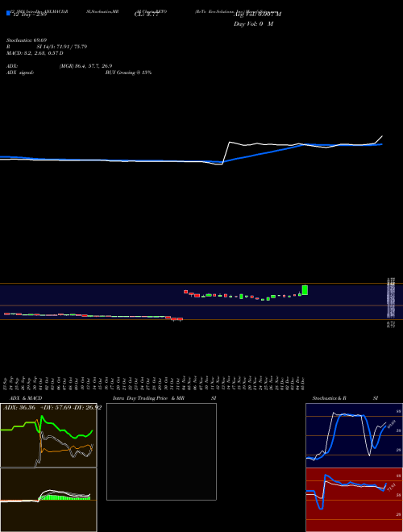This screenshot has height=532, width=403.
Task: Click the '69.69' rotated stochastics value label
Action: point(391,424)
